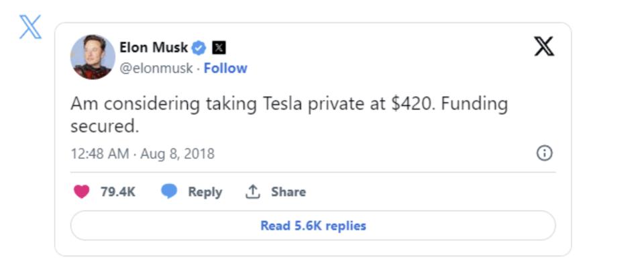Viewport: 644px width, 280px height.
Task: Open the @elonmusk handle link
Action: pos(156,68)
